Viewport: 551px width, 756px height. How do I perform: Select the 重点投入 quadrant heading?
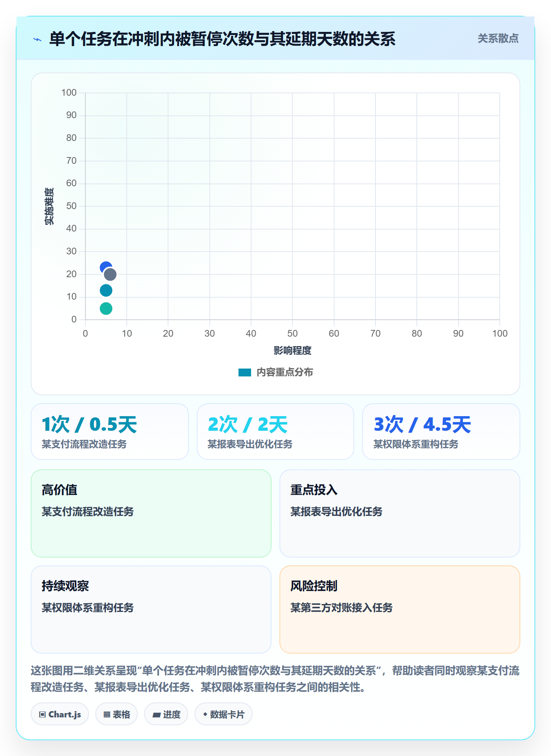[x=314, y=490]
